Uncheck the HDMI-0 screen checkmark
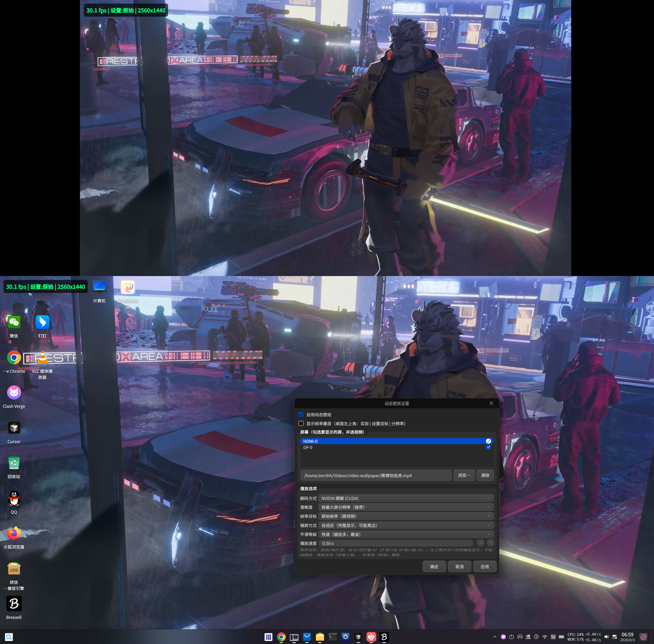This screenshot has height=644, width=654. pyautogui.click(x=488, y=441)
